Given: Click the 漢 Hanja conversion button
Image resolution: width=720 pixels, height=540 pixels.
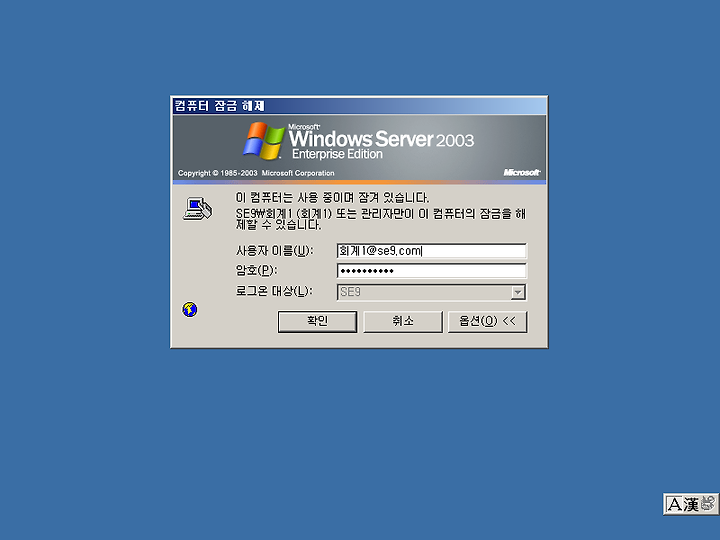Looking at the screenshot, I should coord(691,504).
